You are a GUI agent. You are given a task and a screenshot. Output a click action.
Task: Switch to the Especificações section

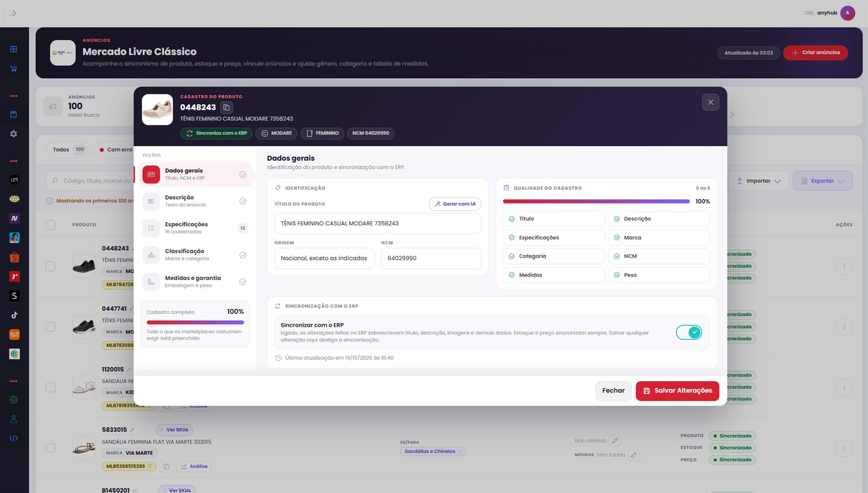[195, 228]
